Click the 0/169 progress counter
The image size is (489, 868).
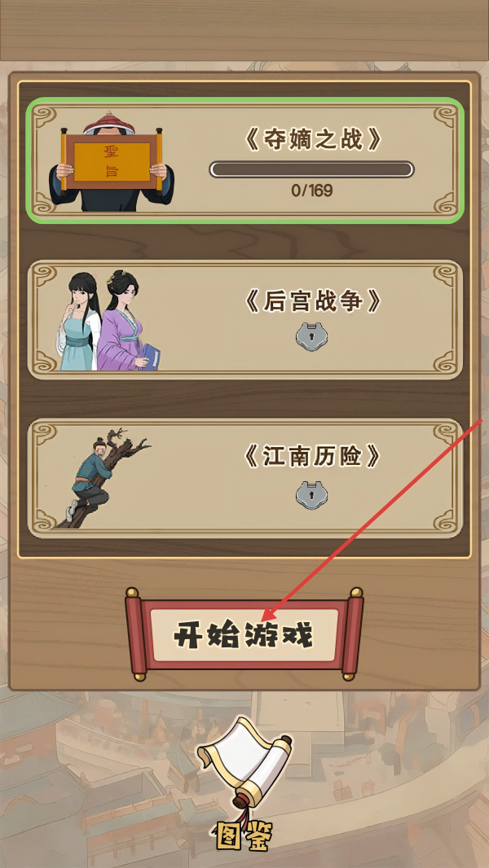[x=312, y=191]
